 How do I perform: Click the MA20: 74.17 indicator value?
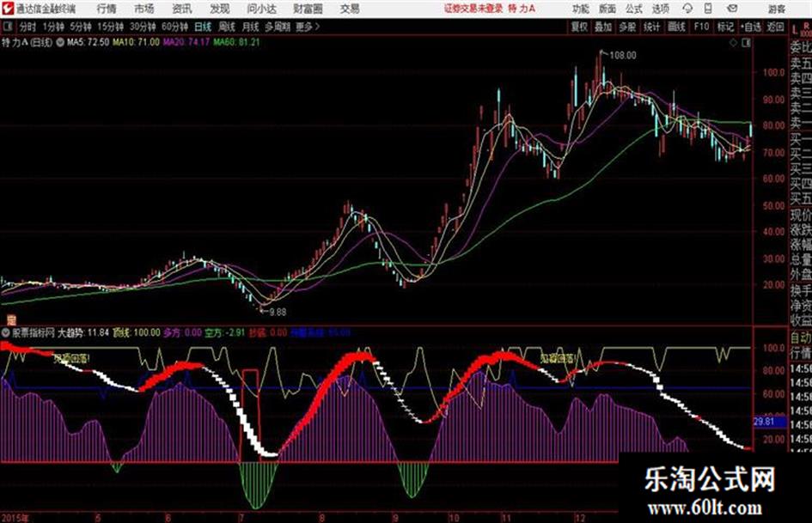tap(186, 42)
